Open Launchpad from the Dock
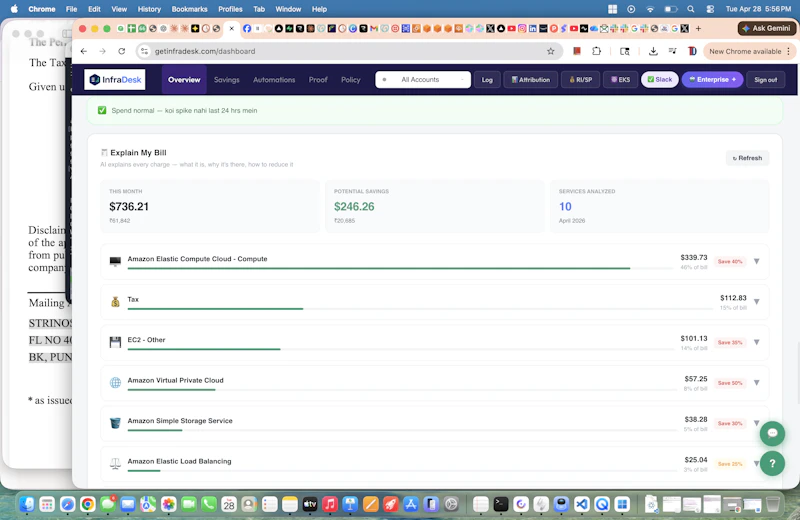The height and width of the screenshot is (520, 800). (x=47, y=504)
